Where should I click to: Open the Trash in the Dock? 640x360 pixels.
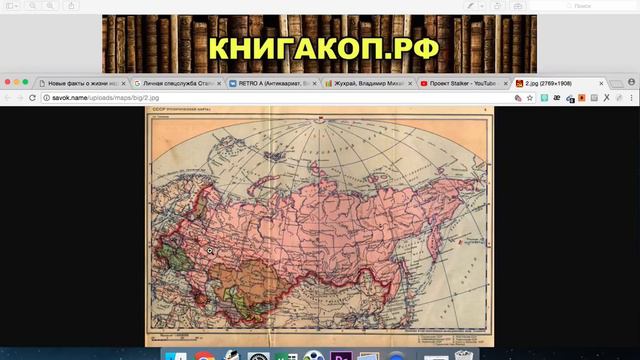coord(464,356)
